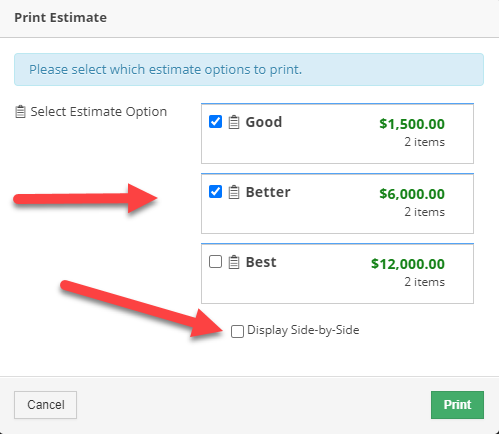
Task: Uncheck the Better estimate checkbox
Action: (215, 191)
